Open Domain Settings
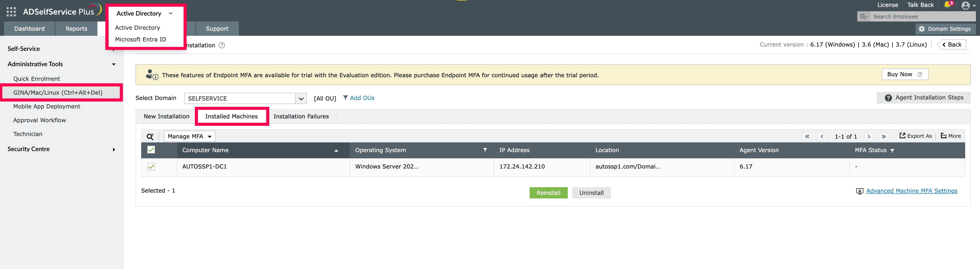Image resolution: width=980 pixels, height=269 pixels. click(945, 29)
